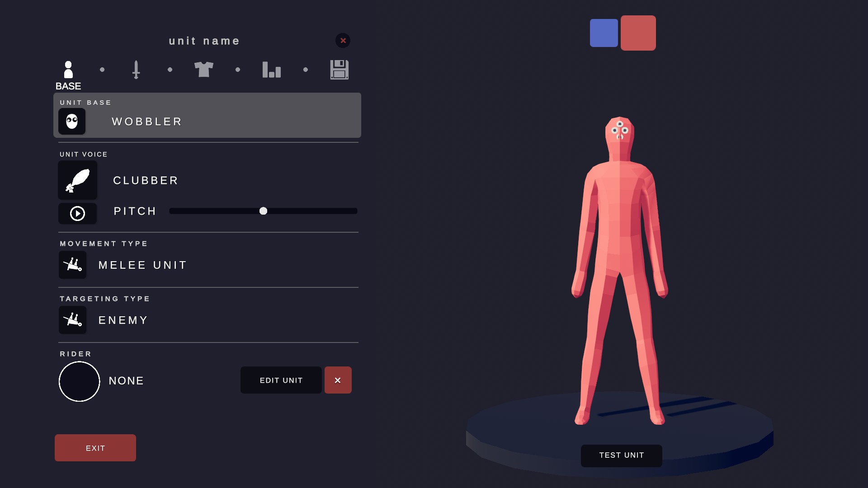Open the stats bar chart tab

pos(272,70)
